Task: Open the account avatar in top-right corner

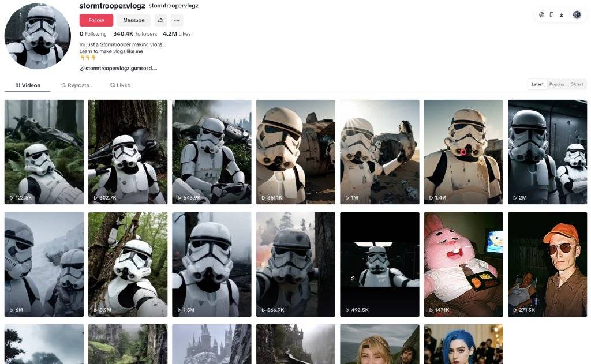Action: [577, 14]
